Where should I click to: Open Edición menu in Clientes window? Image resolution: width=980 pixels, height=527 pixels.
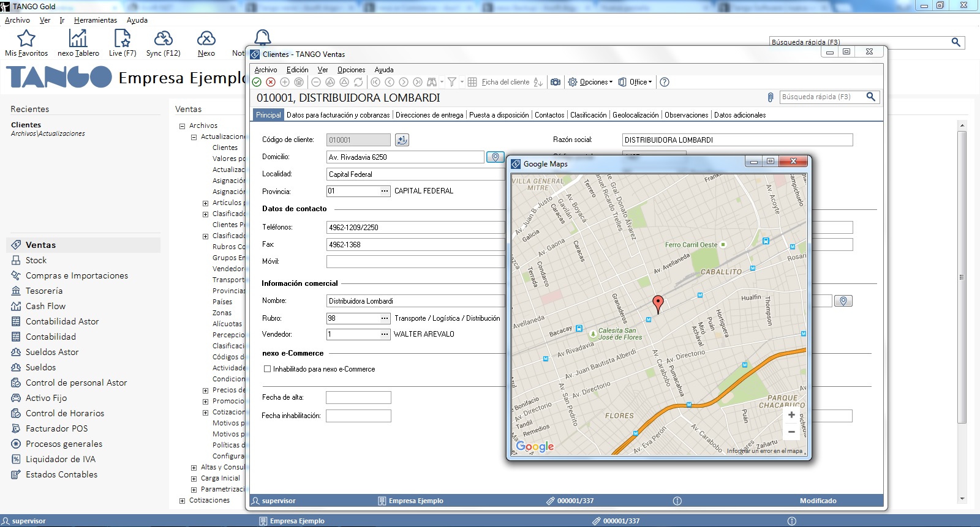click(x=297, y=70)
